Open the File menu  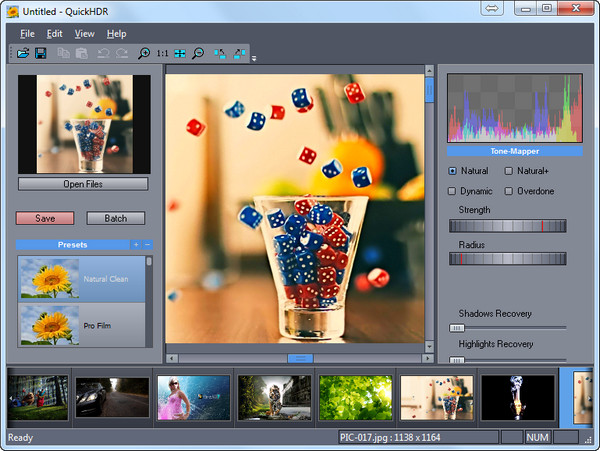(x=27, y=34)
